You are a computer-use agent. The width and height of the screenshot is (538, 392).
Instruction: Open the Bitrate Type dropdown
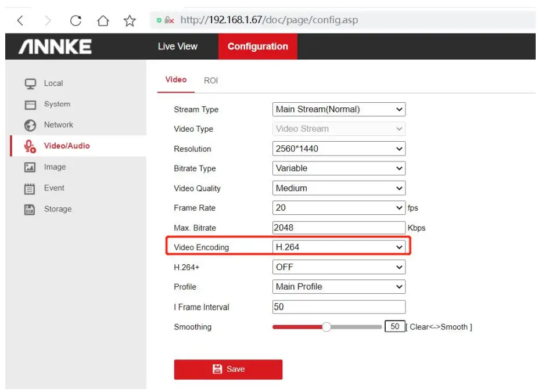(x=339, y=168)
